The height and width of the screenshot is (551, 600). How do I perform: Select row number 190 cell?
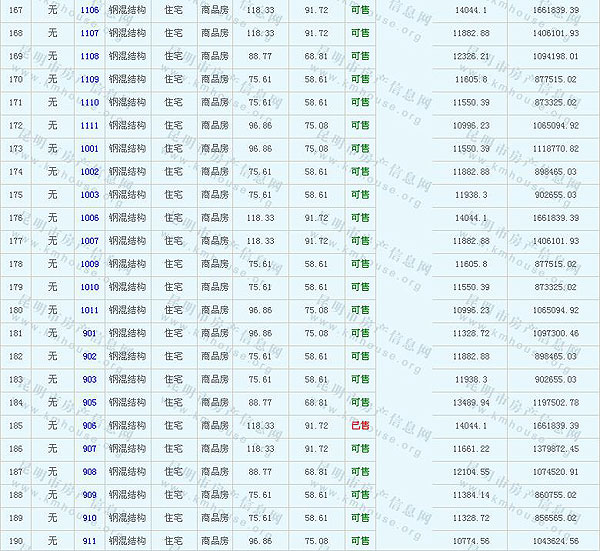[16, 540]
